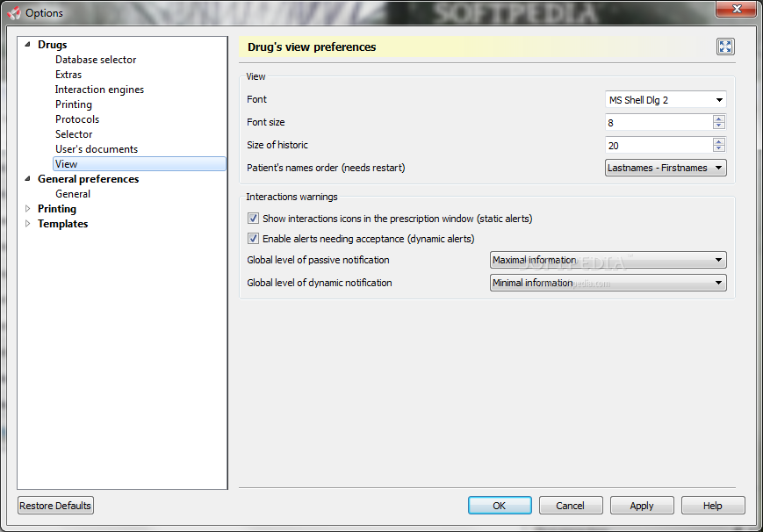Viewport: 763px width, 532px height.
Task: Select Database selector in the tree
Action: click(96, 60)
